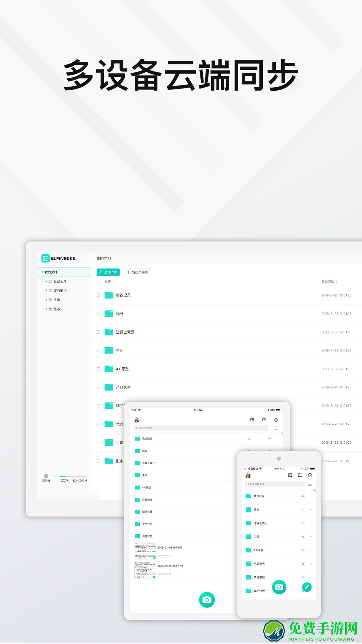Viewport: 362px width, 644px height.
Task: Check the box next to desktop 会议记录 folder
Action: [x=98, y=295]
